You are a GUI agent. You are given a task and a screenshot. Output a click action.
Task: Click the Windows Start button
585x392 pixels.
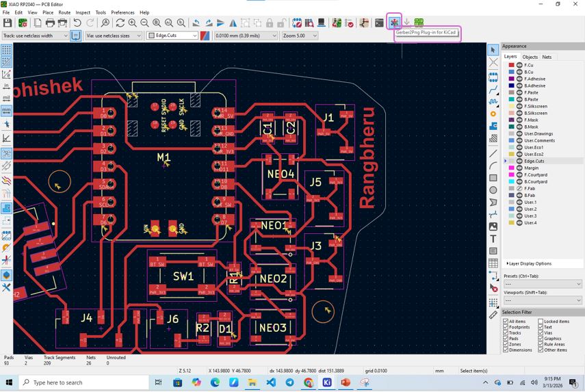coord(10,382)
